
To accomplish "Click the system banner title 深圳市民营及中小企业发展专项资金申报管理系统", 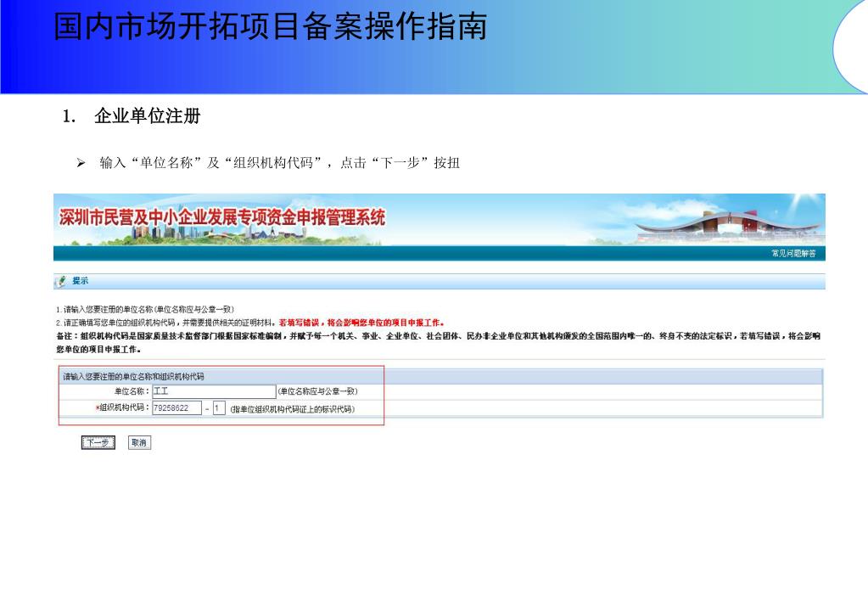I will (x=222, y=217).
